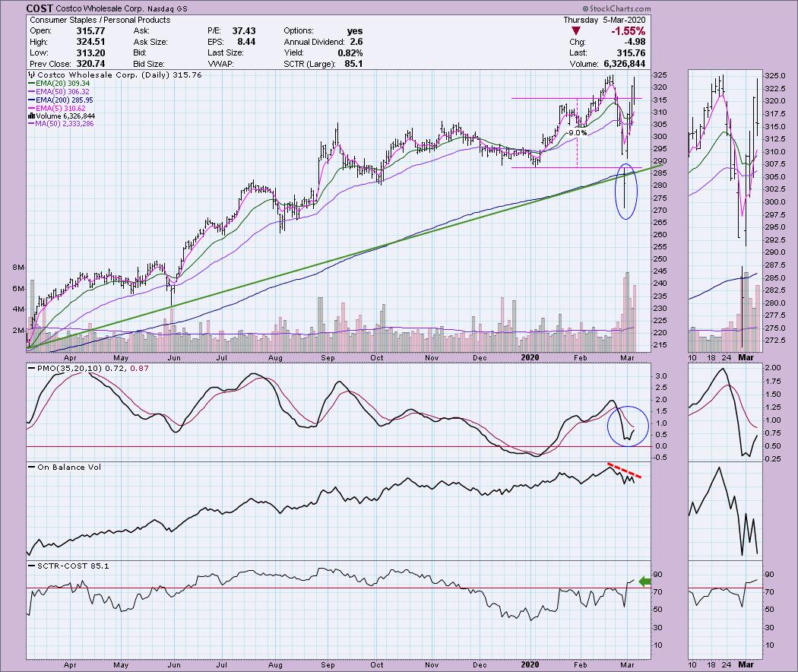Click the date Thursday 5-Mar-2020

coord(604,20)
